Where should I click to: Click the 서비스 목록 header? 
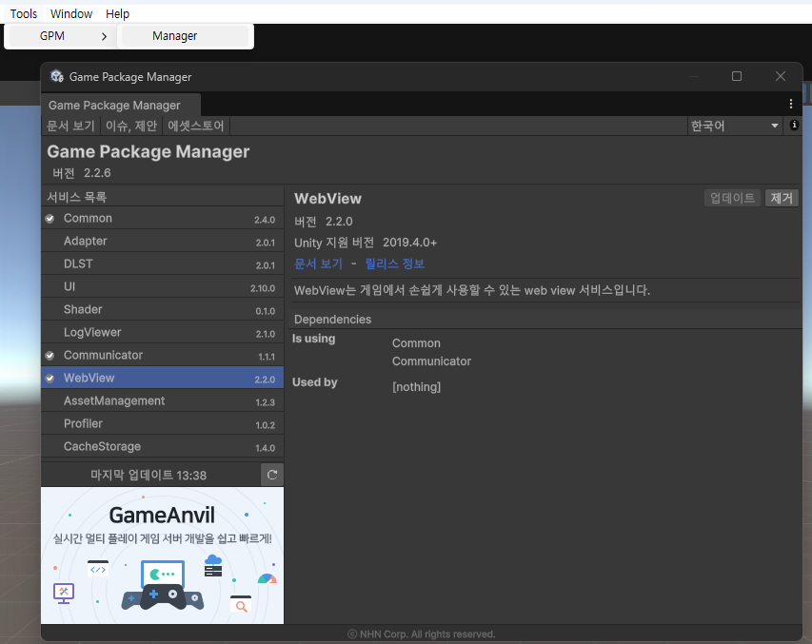[77, 197]
